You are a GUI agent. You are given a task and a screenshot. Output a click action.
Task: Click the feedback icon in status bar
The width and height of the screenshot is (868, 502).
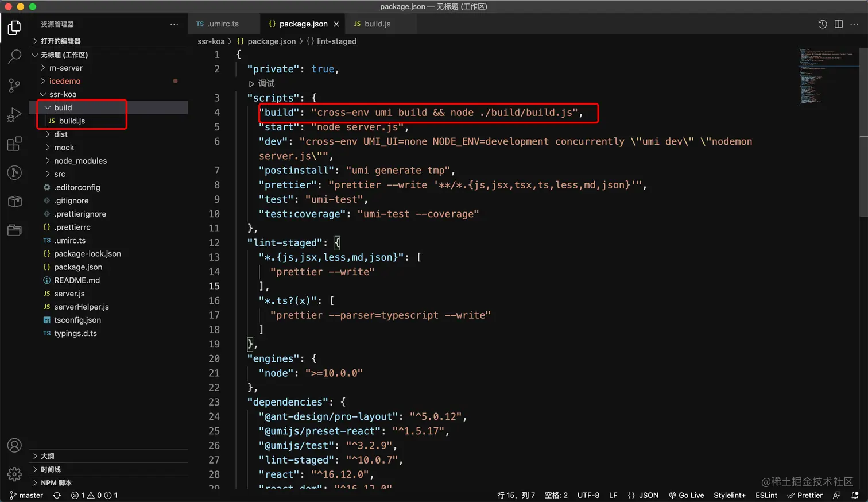[837, 495]
